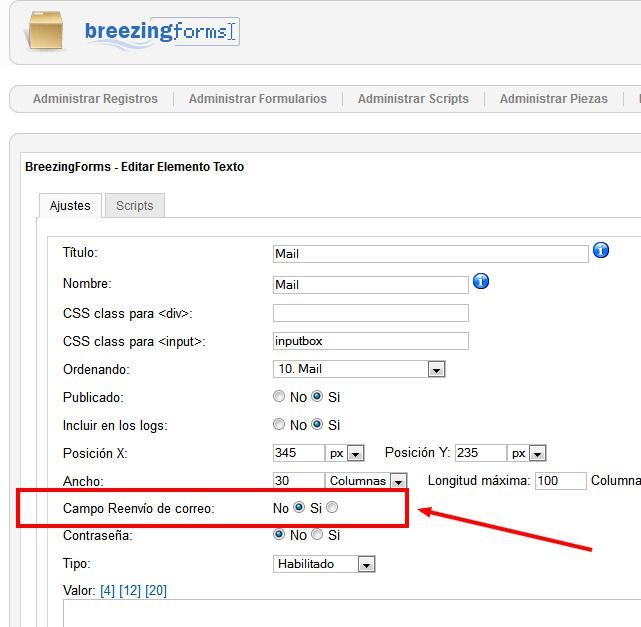Click the heading 'BreezingForms - Editar Elemento Texto'
Image resolution: width=641 pixels, height=627 pixels.
[134, 167]
